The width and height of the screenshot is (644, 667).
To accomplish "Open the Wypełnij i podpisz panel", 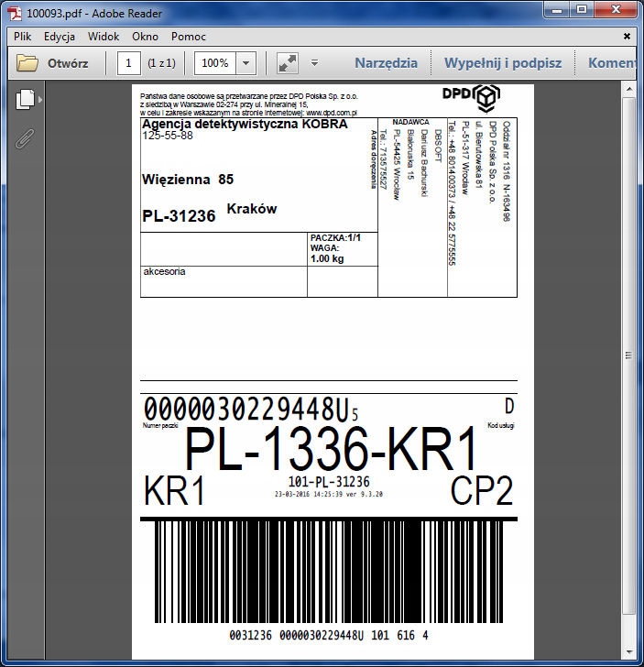I will click(503, 63).
